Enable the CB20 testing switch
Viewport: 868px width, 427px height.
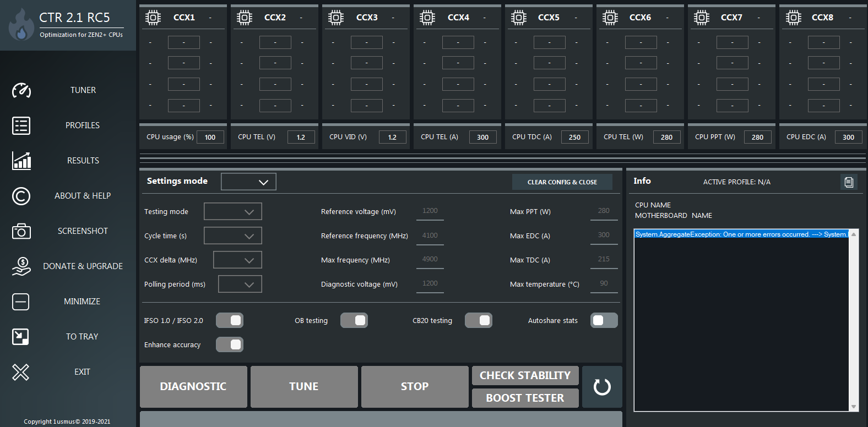[x=479, y=320]
